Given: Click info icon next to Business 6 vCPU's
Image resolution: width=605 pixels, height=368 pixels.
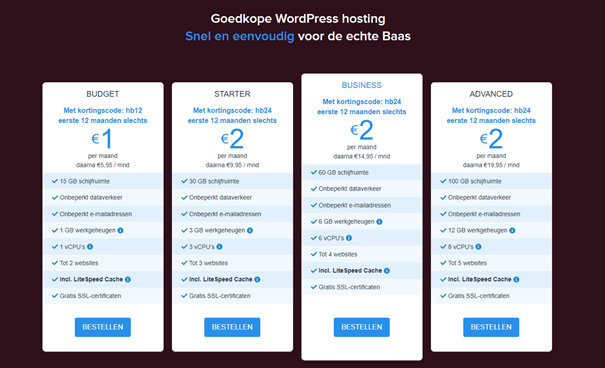Looking at the screenshot, I should (349, 238).
